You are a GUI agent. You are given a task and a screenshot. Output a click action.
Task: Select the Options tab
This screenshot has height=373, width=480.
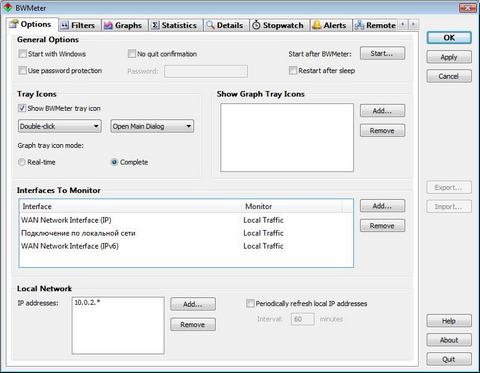32,24
